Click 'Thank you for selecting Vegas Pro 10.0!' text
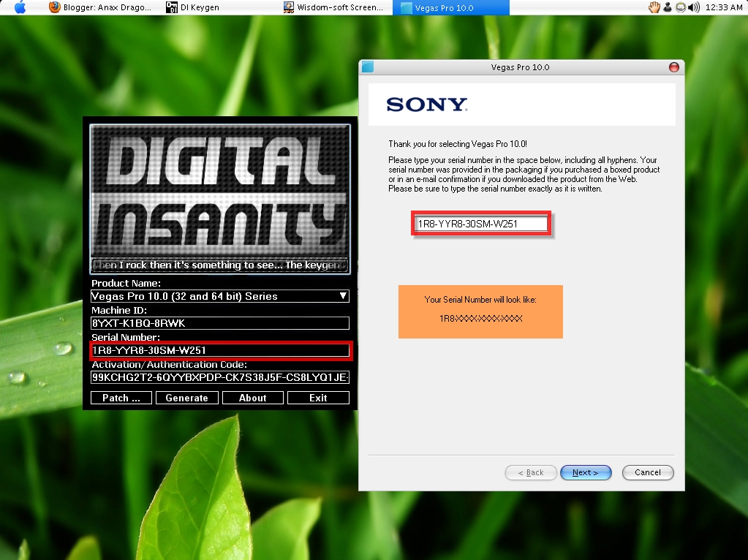 tap(458, 143)
